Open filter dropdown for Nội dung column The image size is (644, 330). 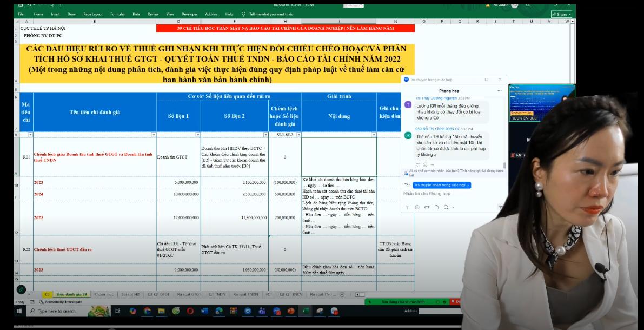tap(373, 135)
